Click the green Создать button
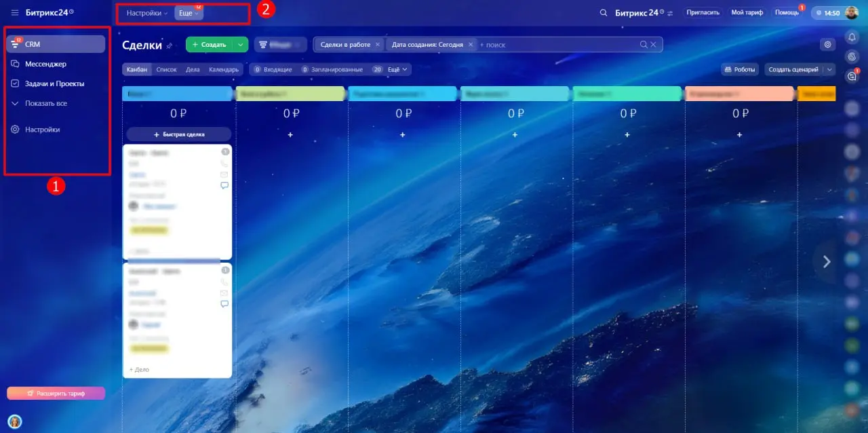The height and width of the screenshot is (433, 868). pos(209,45)
